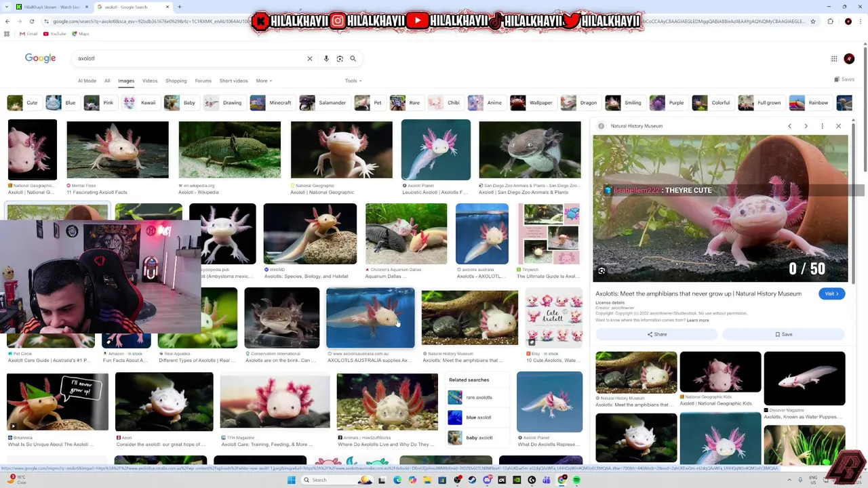Click Spotify icon in taskbar
The height and width of the screenshot is (488, 868).
pos(576,480)
